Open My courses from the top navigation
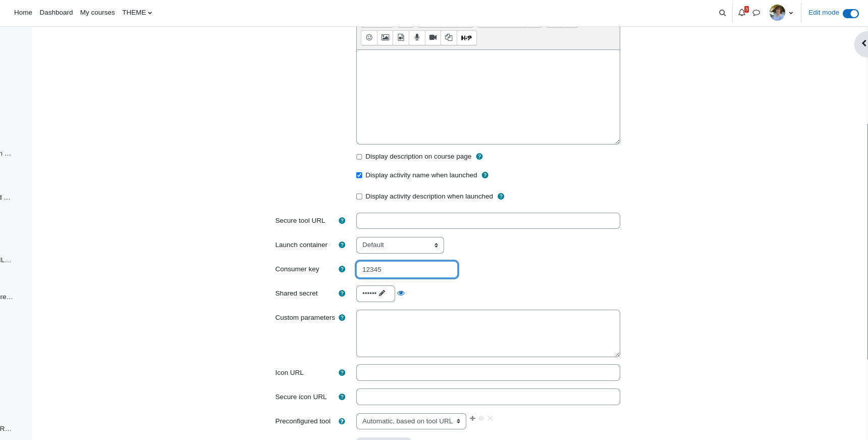Screen dimensions: 868x440 click(97, 13)
